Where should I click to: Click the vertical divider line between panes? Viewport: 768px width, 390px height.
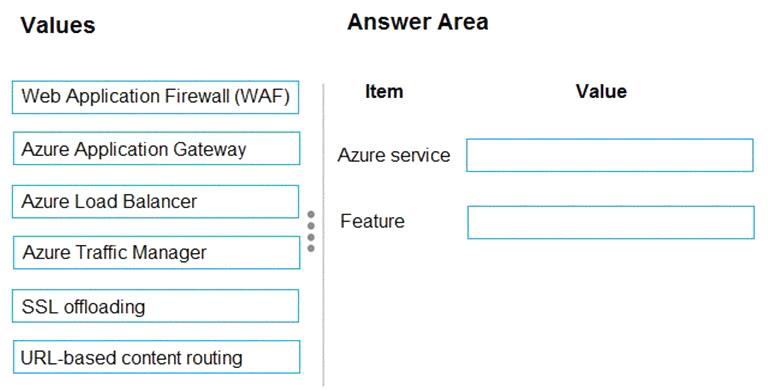pyautogui.click(x=323, y=235)
